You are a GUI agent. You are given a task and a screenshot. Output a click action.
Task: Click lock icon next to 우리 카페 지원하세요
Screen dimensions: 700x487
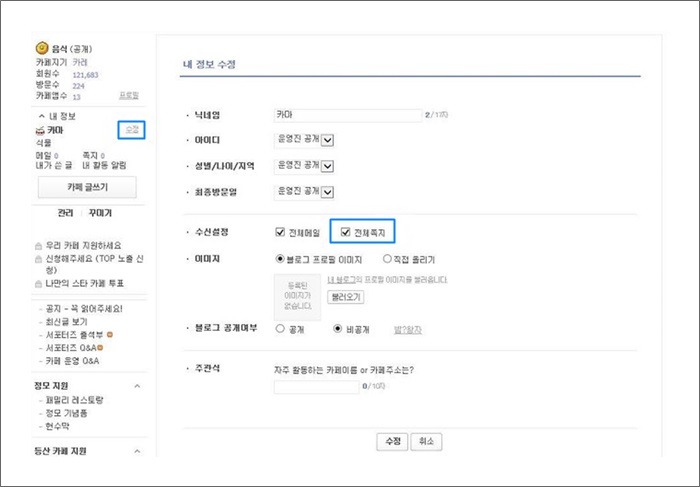[x=38, y=246]
